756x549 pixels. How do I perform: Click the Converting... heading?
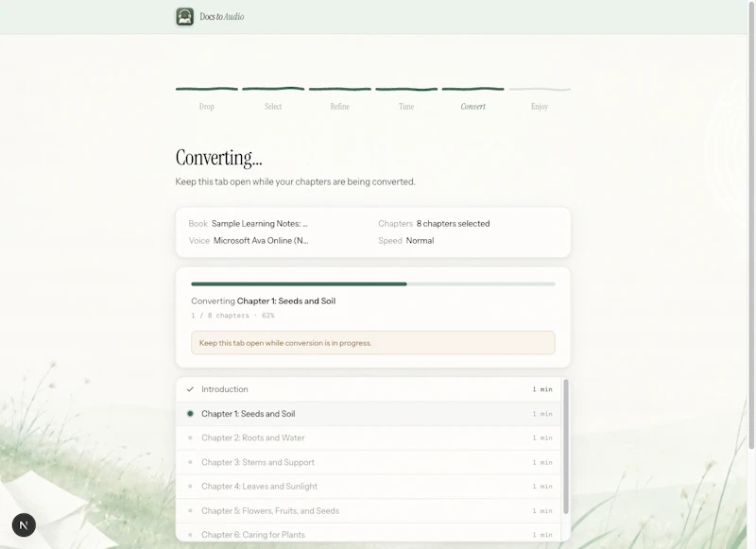[219, 158]
